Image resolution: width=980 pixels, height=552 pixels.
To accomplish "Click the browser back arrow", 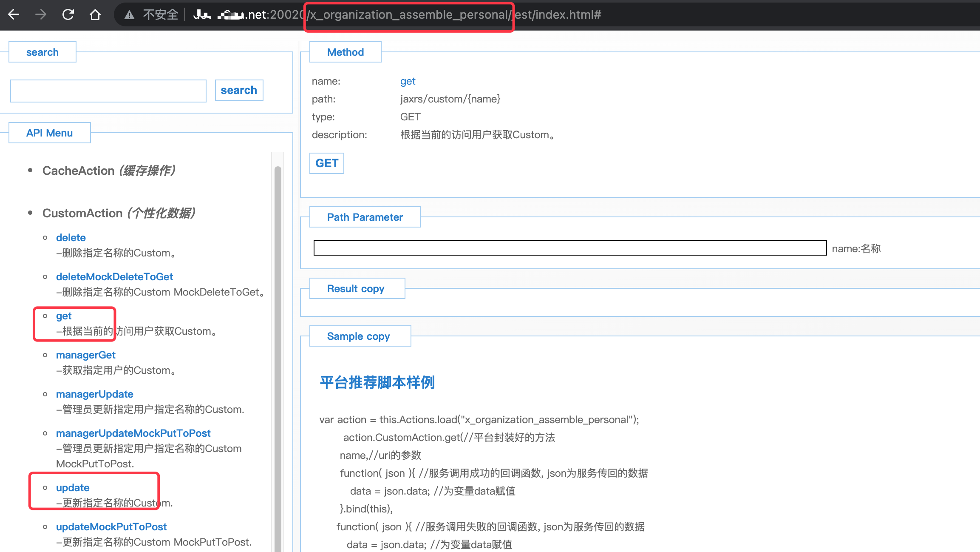I will (14, 15).
